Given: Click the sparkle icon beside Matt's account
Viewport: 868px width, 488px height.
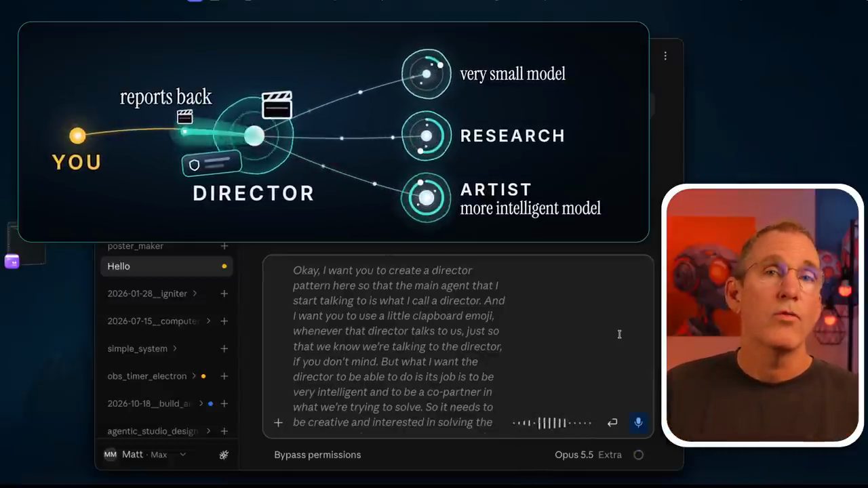Looking at the screenshot, I should tap(224, 455).
